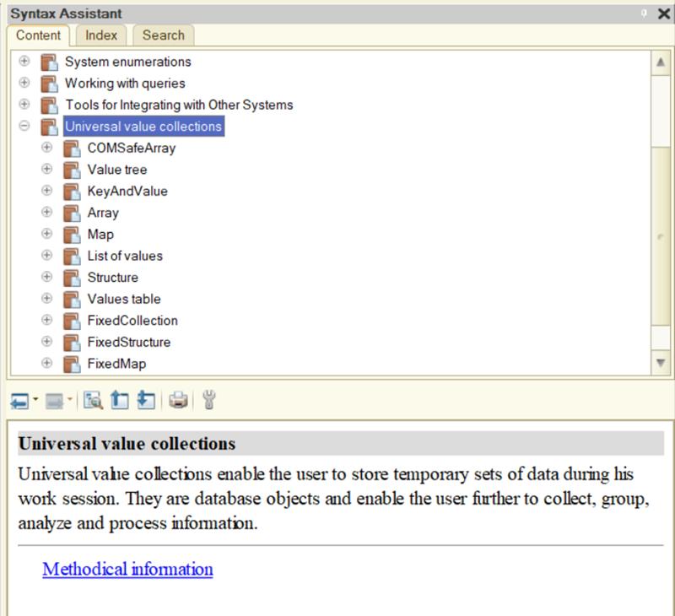The height and width of the screenshot is (616, 675).
Task: Click the find-in-tree magnifier icon
Action: point(93,402)
